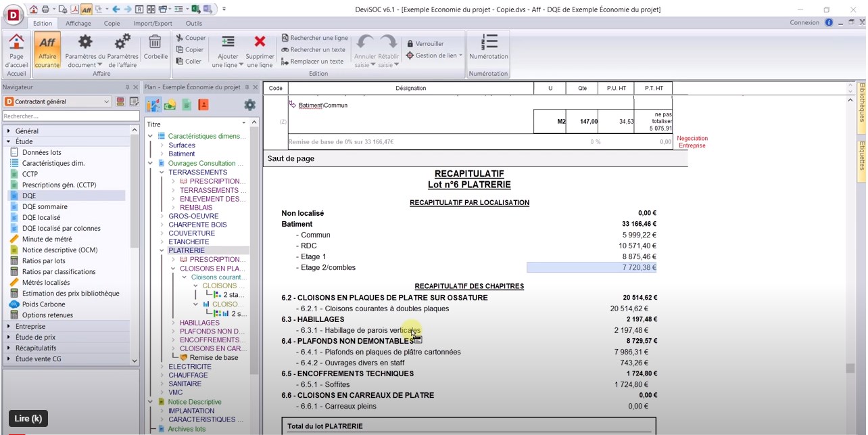This screenshot has width=868, height=435.
Task: Collapse the Étude section in Navigateur
Action: [x=9, y=142]
